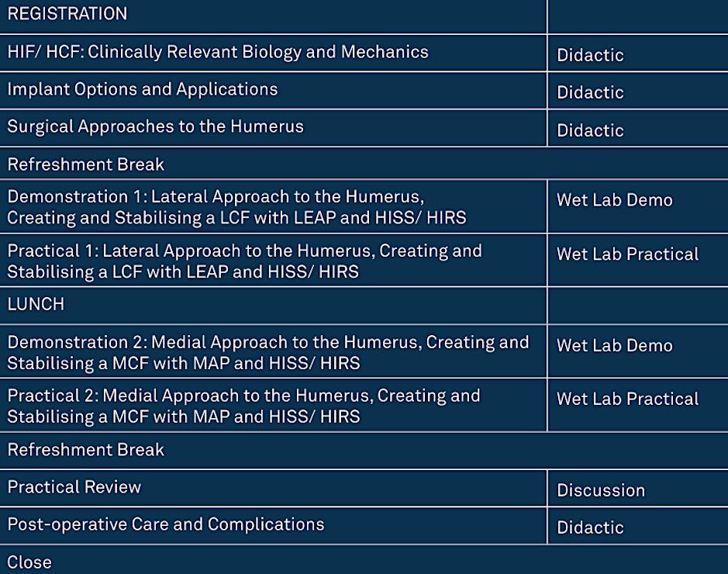Click the Close row text
The image size is (728, 574).
pos(29,562)
